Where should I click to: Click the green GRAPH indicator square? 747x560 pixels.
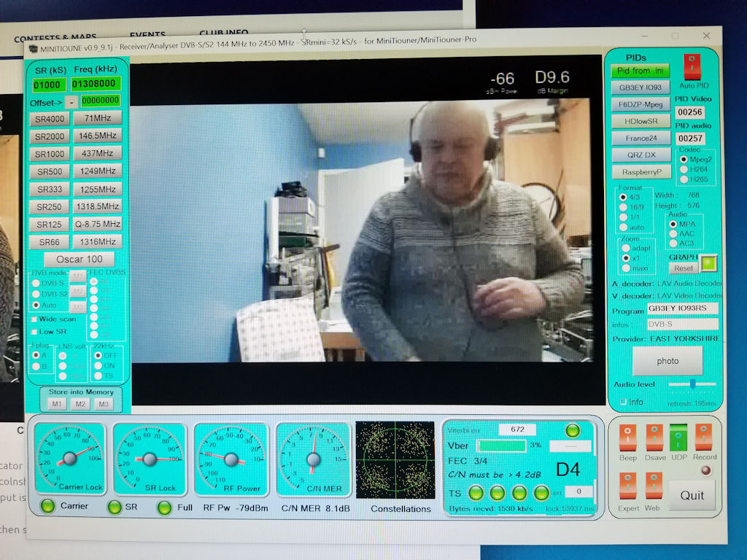click(709, 262)
